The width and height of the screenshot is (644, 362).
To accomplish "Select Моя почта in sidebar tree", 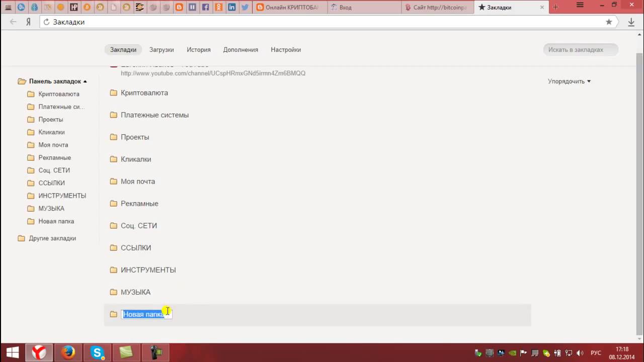I will [x=53, y=145].
